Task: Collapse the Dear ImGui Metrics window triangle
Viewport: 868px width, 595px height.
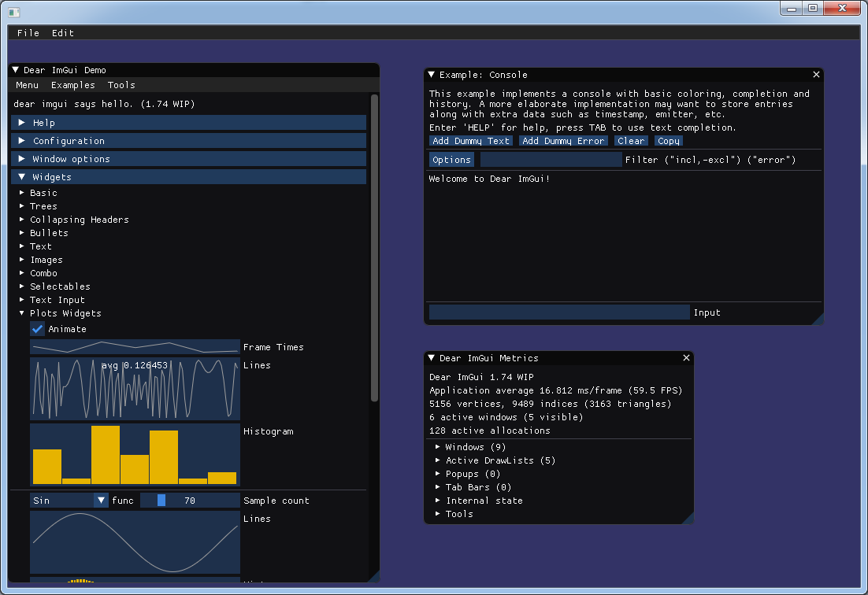Action: coord(431,358)
